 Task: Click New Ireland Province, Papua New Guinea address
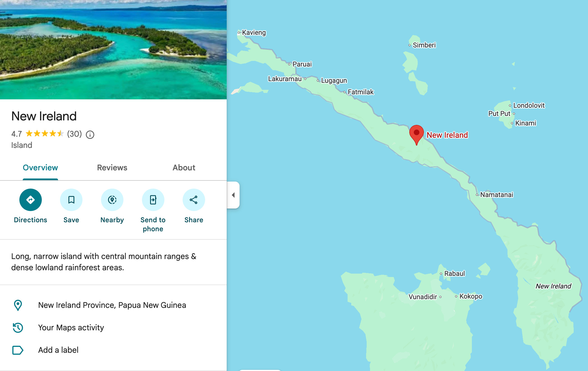click(x=112, y=305)
